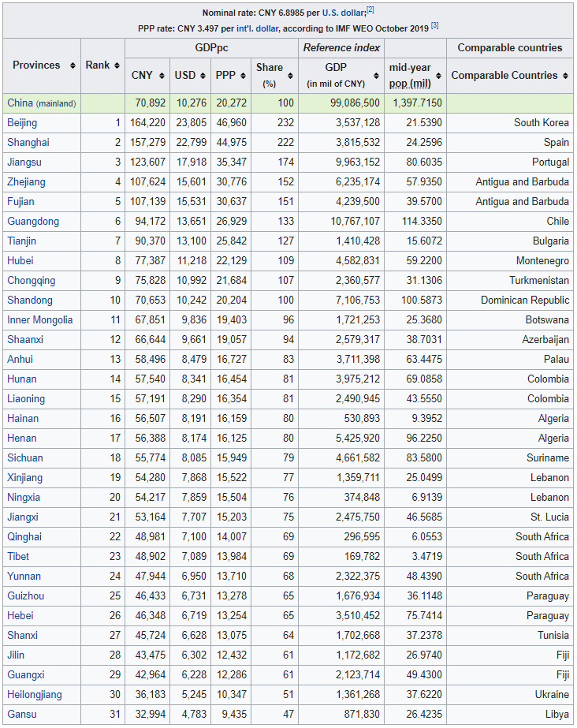Select China's GDP value 99,086,500
The height and width of the screenshot is (728, 577).
355,103
